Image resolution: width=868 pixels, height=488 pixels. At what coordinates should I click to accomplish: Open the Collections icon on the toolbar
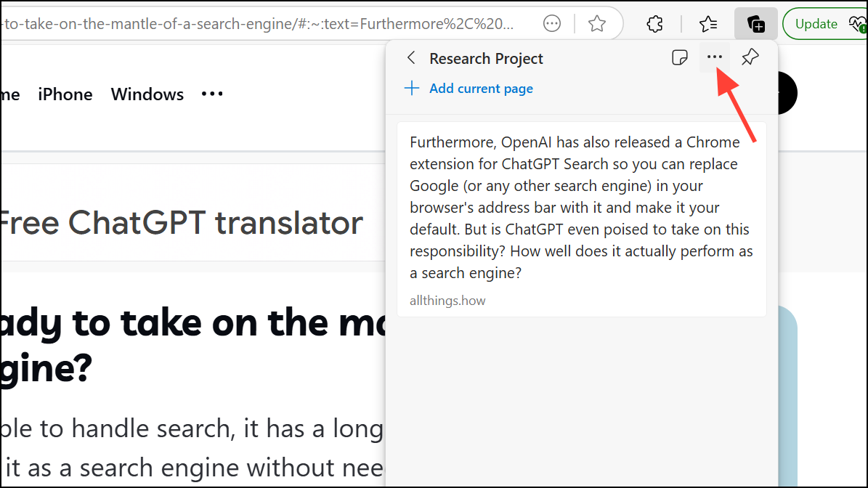756,23
